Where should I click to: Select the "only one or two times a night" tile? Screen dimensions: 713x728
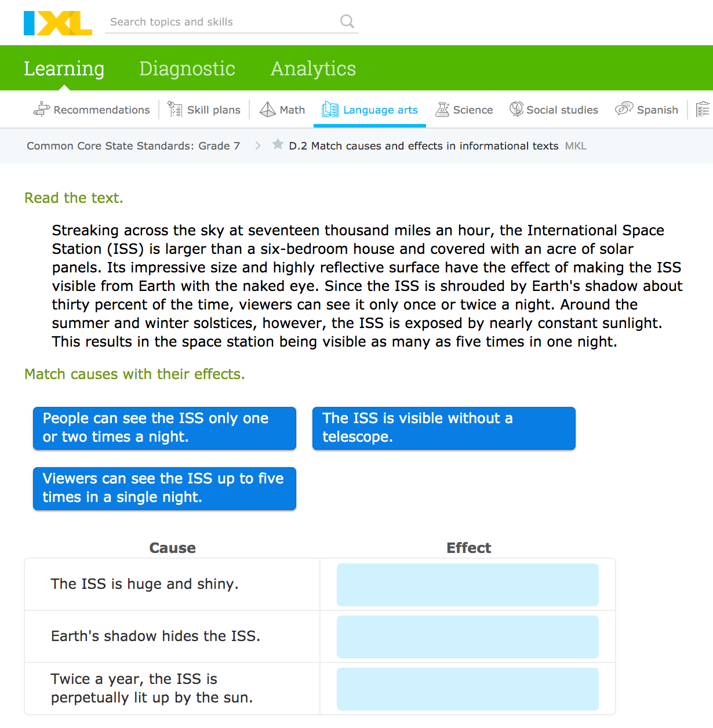coord(164,428)
